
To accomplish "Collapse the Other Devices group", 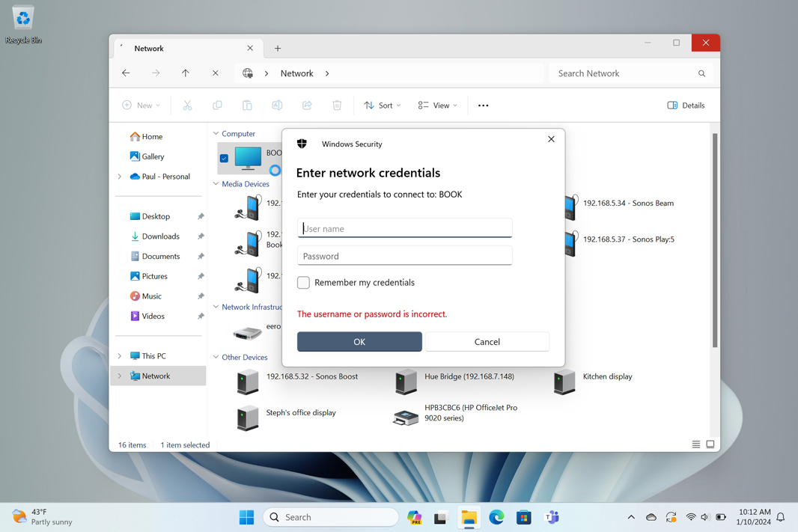I will click(216, 358).
